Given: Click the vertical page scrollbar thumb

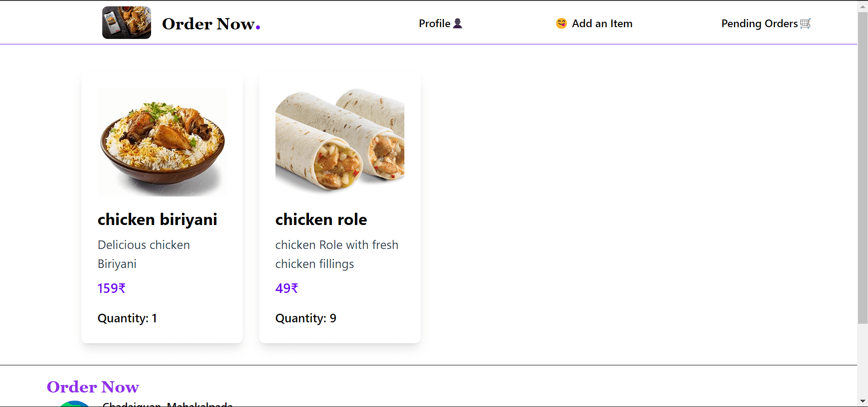Looking at the screenshot, I should click(x=863, y=168).
